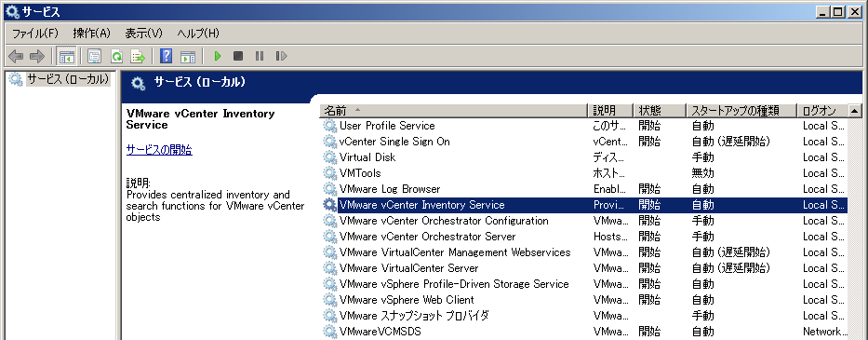Image resolution: width=868 pixels, height=340 pixels.
Task: Sort by the スタートアップの種類 column header
Action: [741, 111]
